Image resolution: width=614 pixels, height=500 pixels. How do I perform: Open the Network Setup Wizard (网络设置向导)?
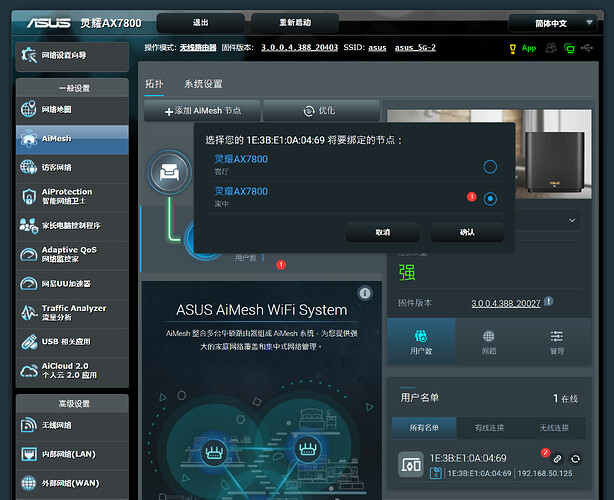coord(72,56)
